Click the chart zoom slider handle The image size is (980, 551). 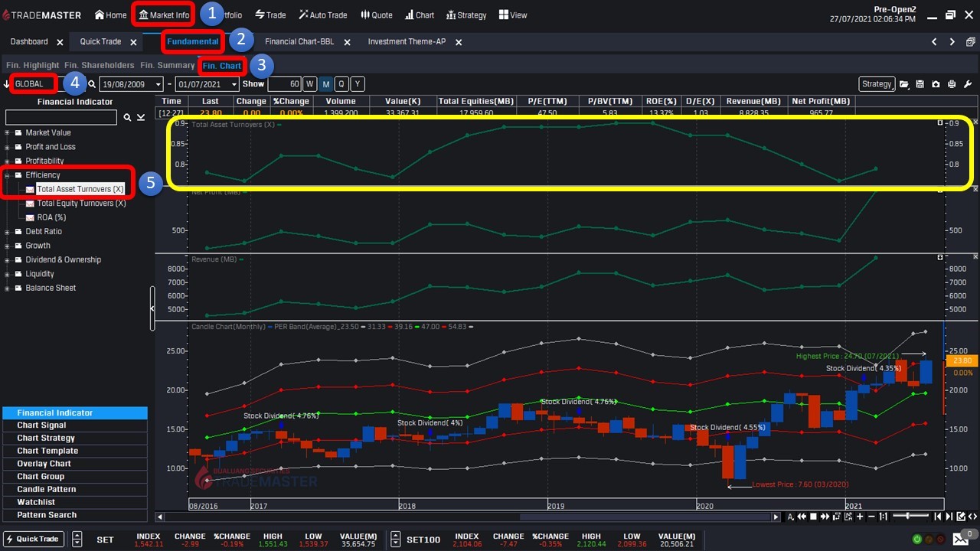[906, 517]
